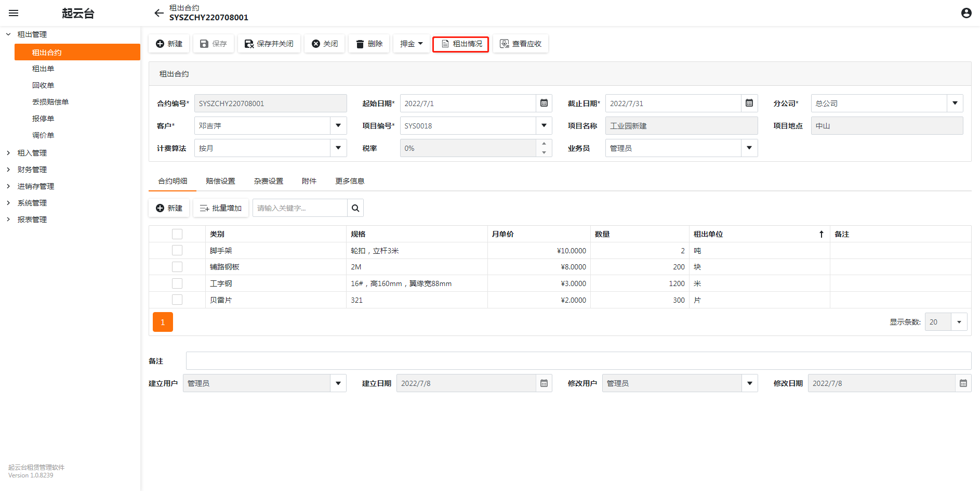
Task: Open the user account avatar icon
Action: point(966,13)
